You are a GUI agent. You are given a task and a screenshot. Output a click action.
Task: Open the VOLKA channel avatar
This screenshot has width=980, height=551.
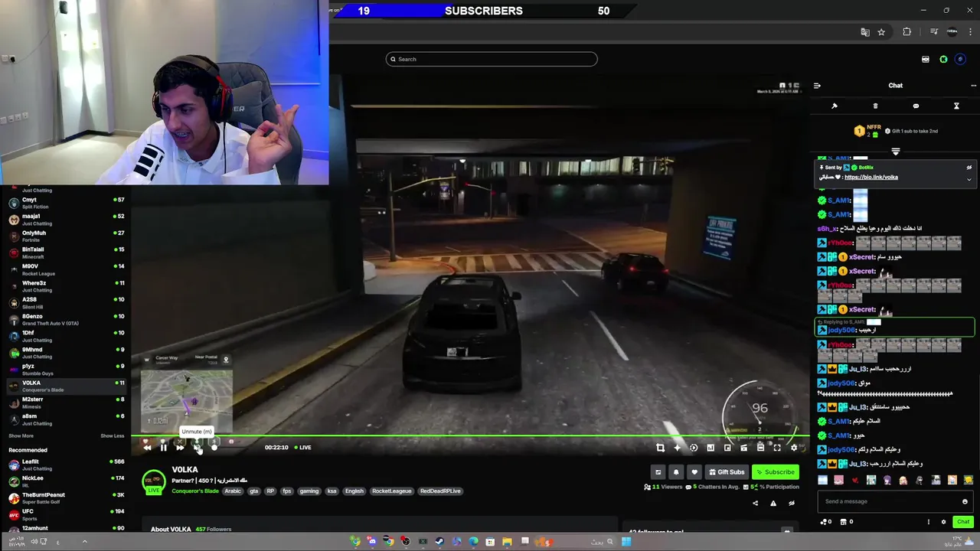coord(154,481)
